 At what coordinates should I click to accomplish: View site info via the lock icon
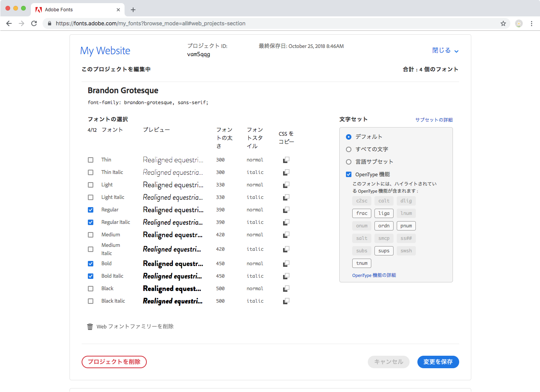coord(50,23)
